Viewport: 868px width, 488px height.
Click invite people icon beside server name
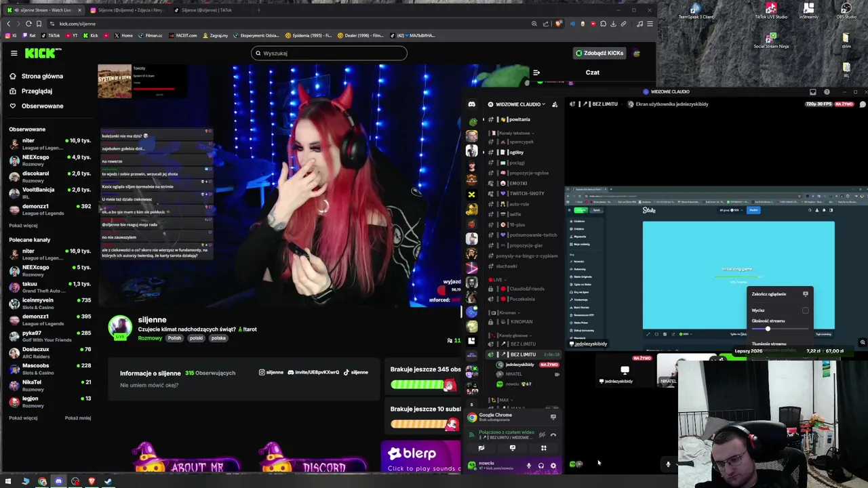555,104
